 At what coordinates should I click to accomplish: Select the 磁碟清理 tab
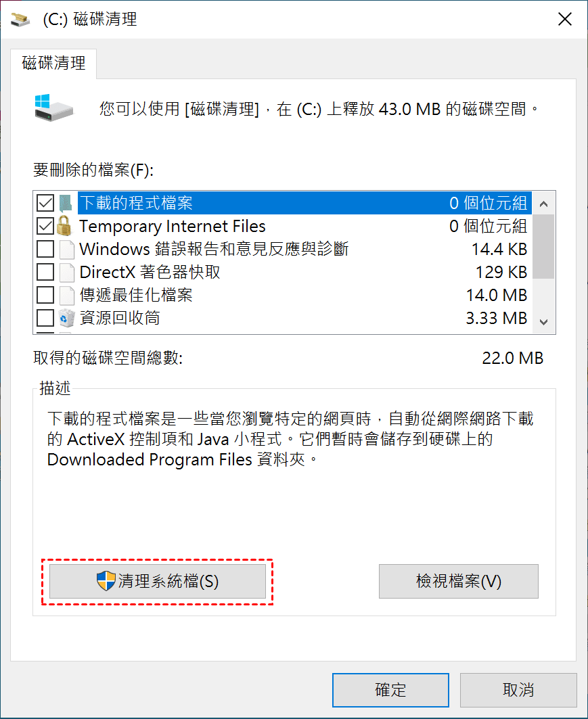tap(53, 64)
